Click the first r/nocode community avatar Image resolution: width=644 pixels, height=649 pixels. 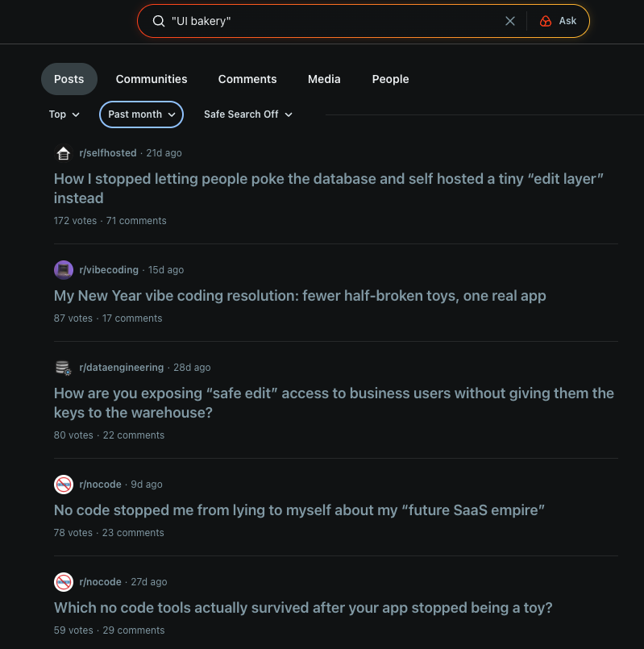(63, 484)
